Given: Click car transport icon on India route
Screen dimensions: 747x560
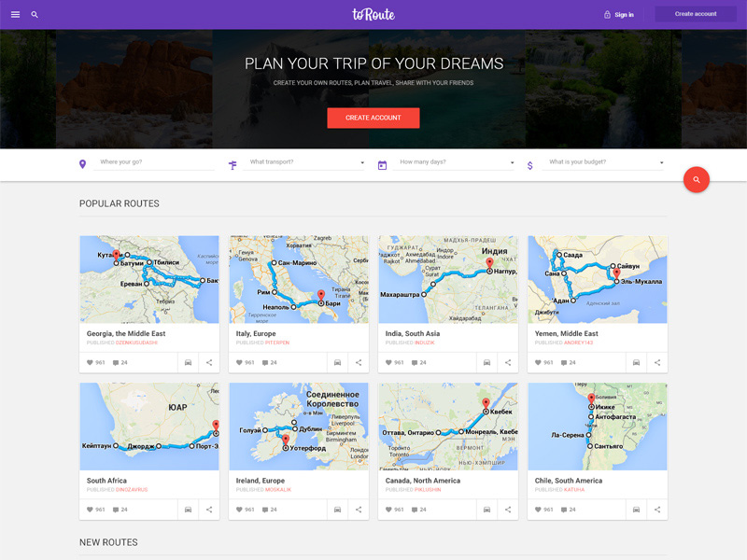Looking at the screenshot, I should 486,362.
